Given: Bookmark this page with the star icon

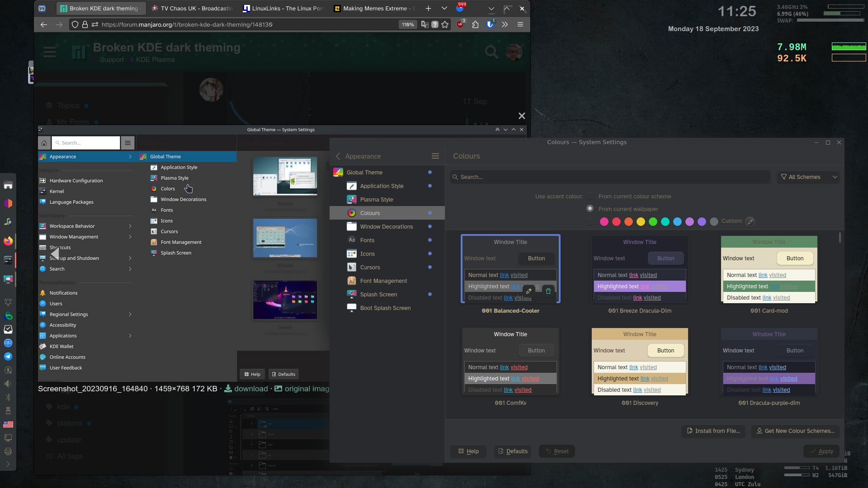Looking at the screenshot, I should click(445, 24).
